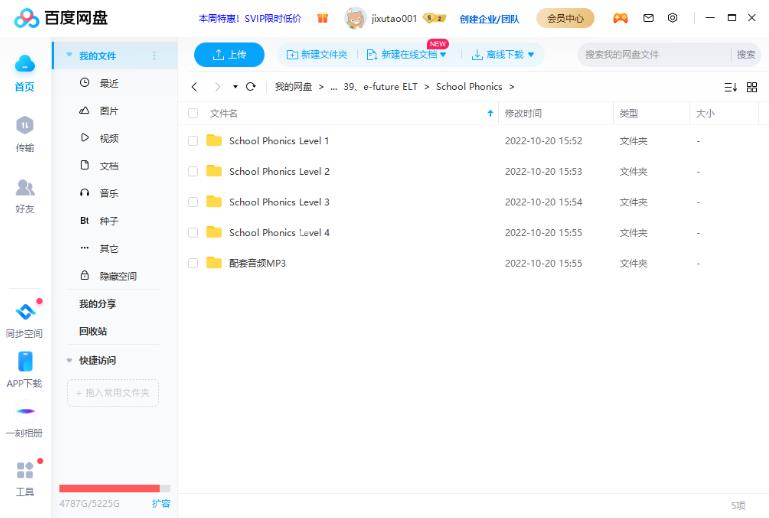Tick the select-all checkbox in header
The height and width of the screenshot is (518, 769).
193,113
